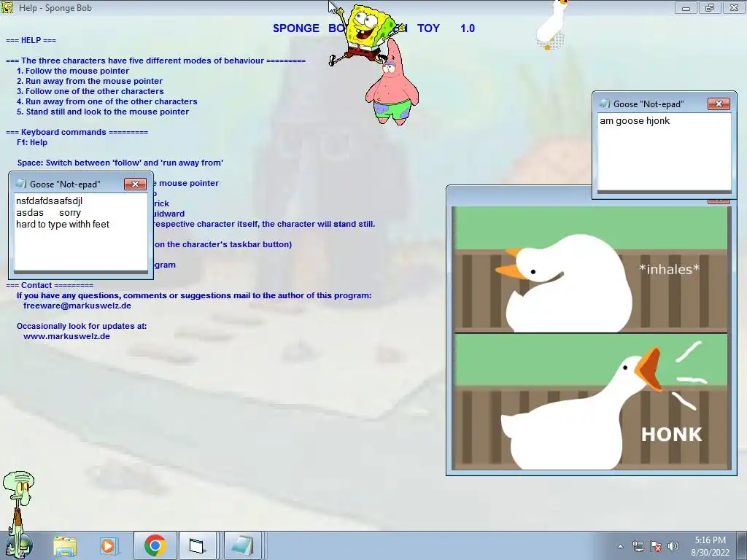Click the "F1: Help" keyboard command line
This screenshot has height=560, width=747.
(x=32, y=142)
